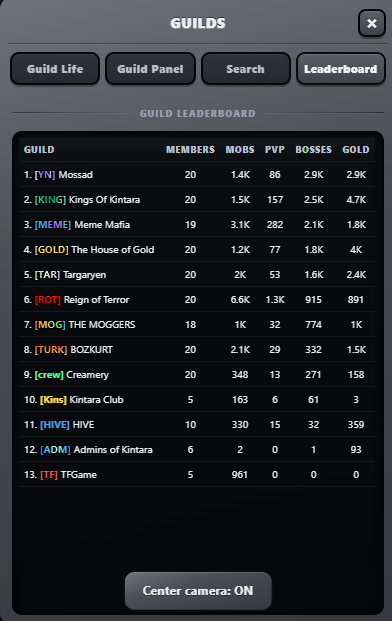Open the [HIVE] HIVE guild row

pos(197,425)
